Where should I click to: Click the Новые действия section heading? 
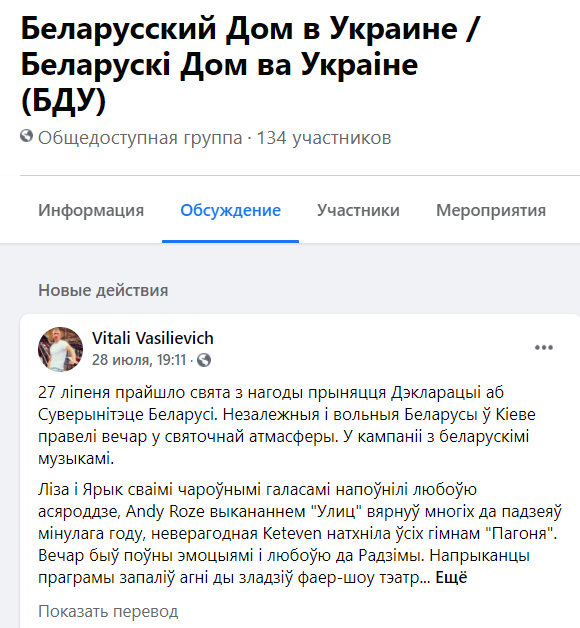tap(103, 290)
